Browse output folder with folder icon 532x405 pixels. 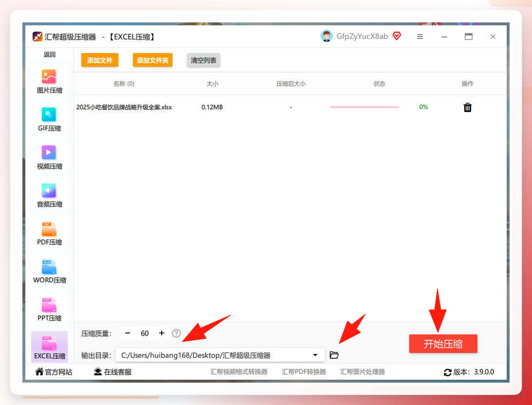tap(334, 355)
